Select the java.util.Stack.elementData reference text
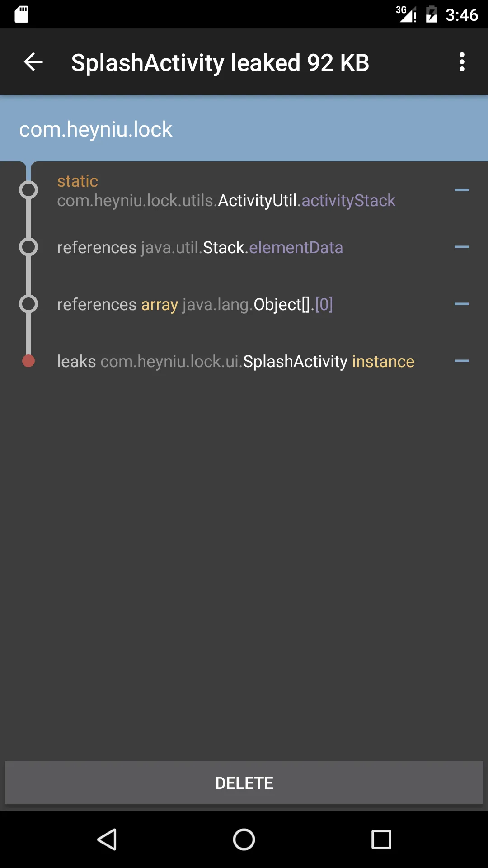The width and height of the screenshot is (488, 868). (200, 248)
